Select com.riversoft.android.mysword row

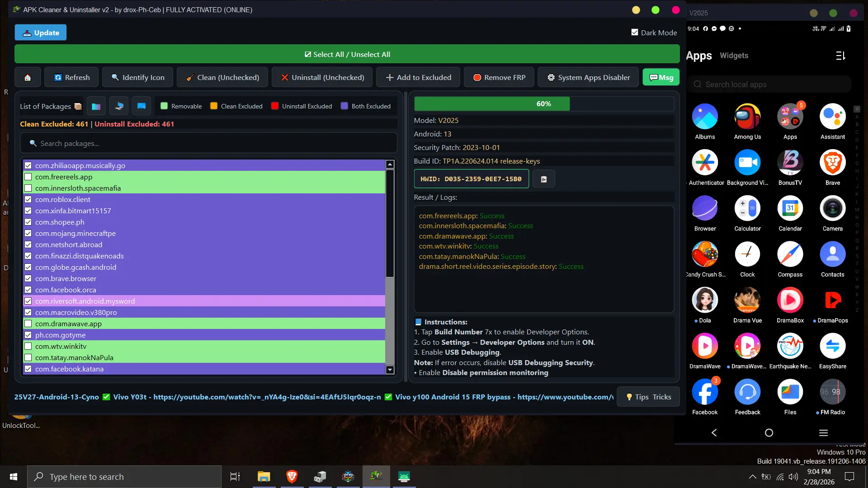coord(204,301)
